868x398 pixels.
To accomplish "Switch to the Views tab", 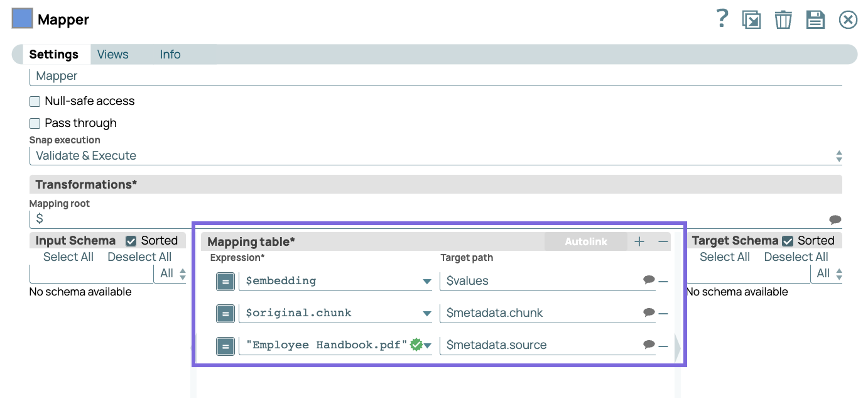I will (112, 54).
